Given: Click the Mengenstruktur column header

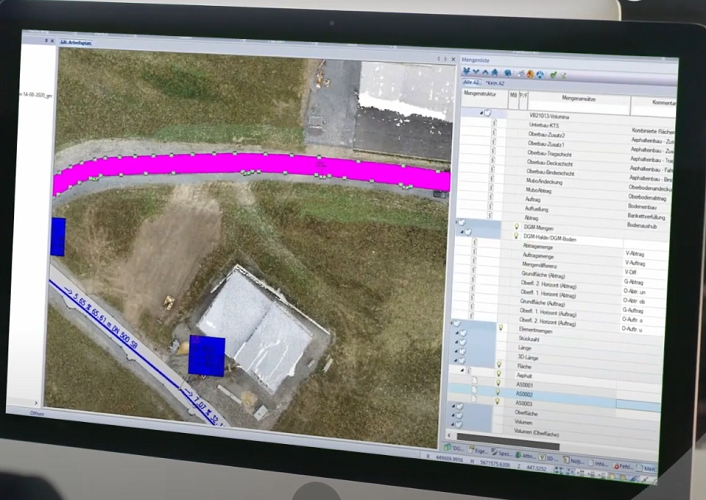Looking at the screenshot, I should 484,98.
